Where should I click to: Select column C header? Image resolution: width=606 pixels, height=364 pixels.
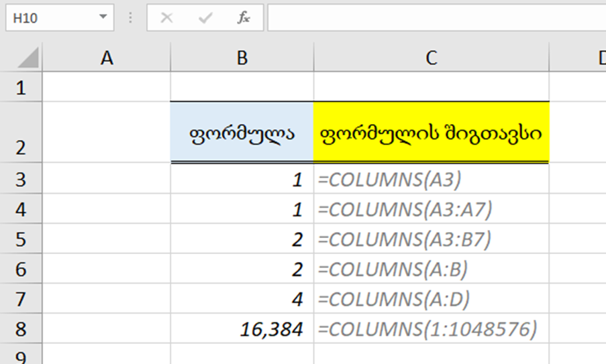point(432,58)
